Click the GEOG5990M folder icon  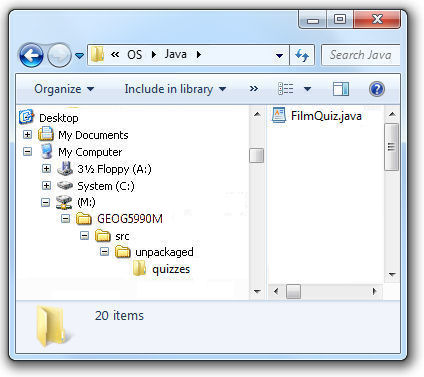tap(84, 219)
